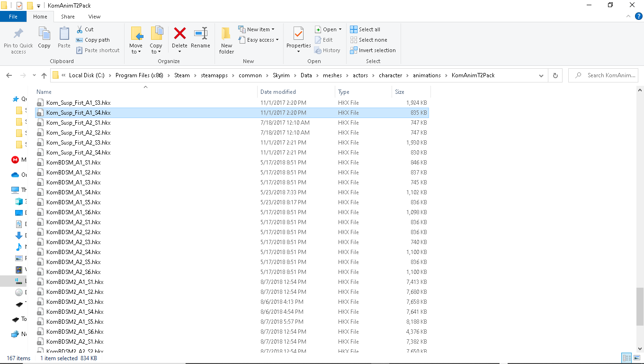
Task: Switch to the Share ribbon tab
Action: 68,17
